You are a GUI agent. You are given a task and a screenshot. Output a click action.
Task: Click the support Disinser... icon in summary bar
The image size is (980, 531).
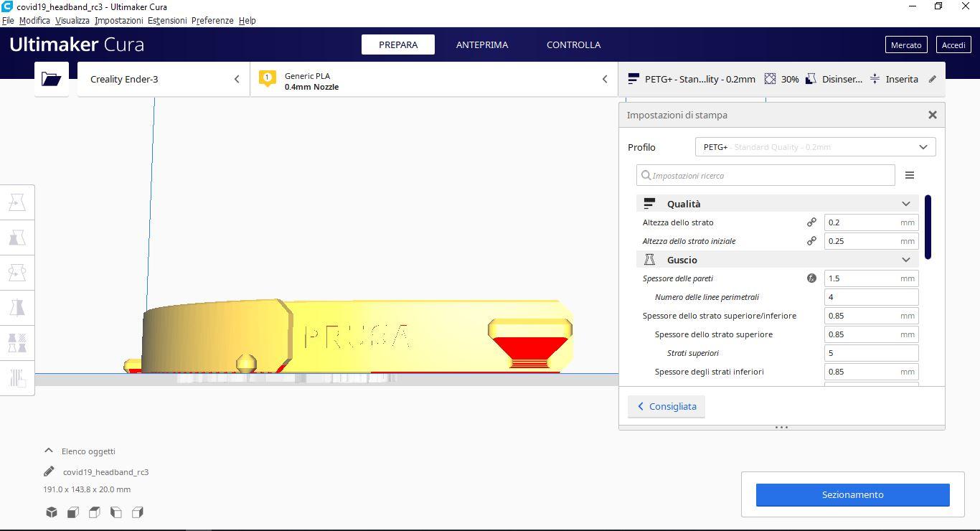[811, 79]
